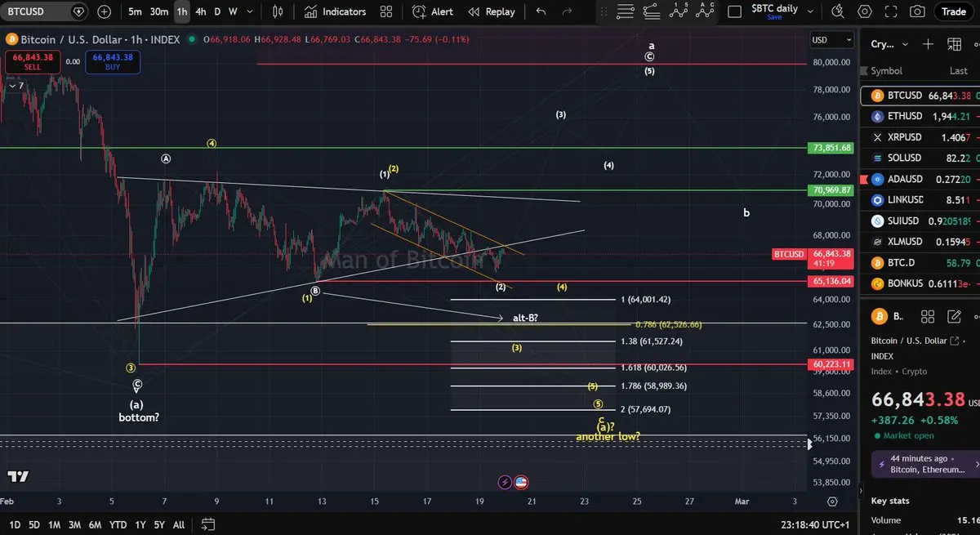Select the 4h timeframe

point(201,11)
